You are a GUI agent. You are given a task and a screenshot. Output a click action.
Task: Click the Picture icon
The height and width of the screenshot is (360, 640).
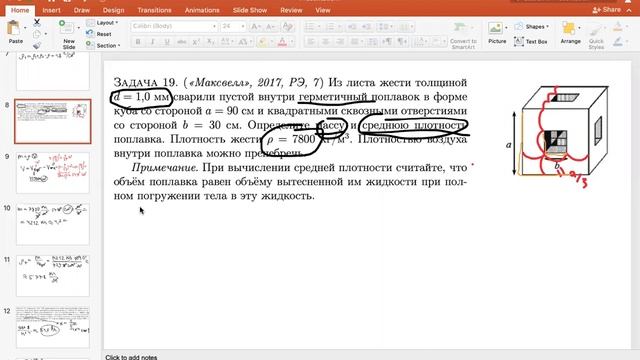(495, 28)
